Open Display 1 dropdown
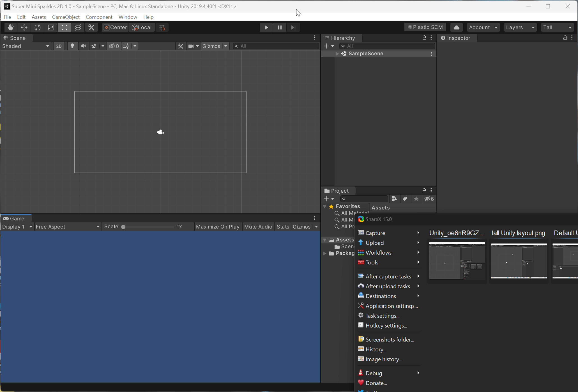This screenshot has height=392, width=578. point(17,227)
